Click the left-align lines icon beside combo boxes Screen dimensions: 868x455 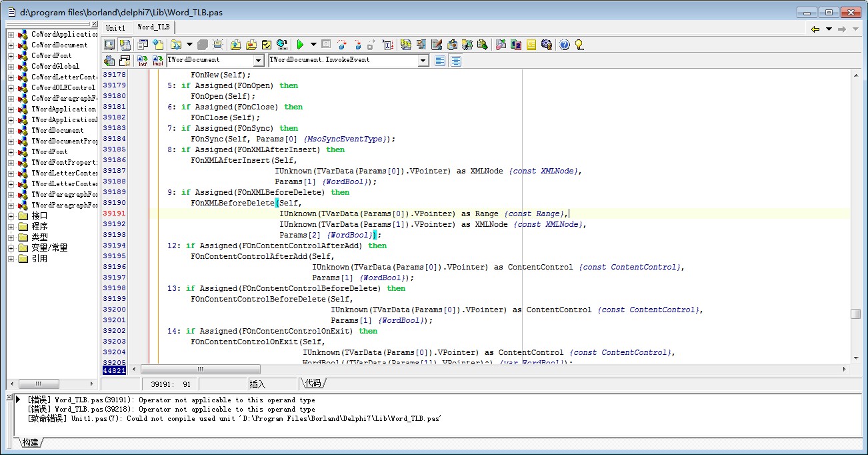[x=440, y=61]
